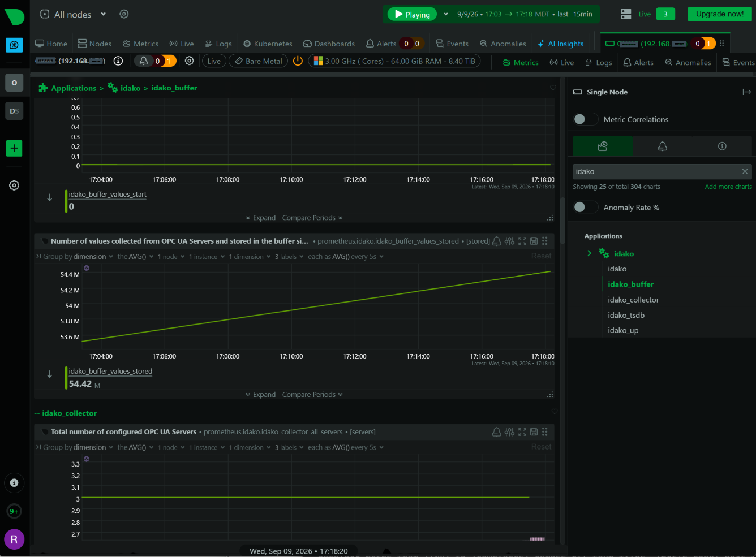Open dropdown arrow next to Playing

446,14
